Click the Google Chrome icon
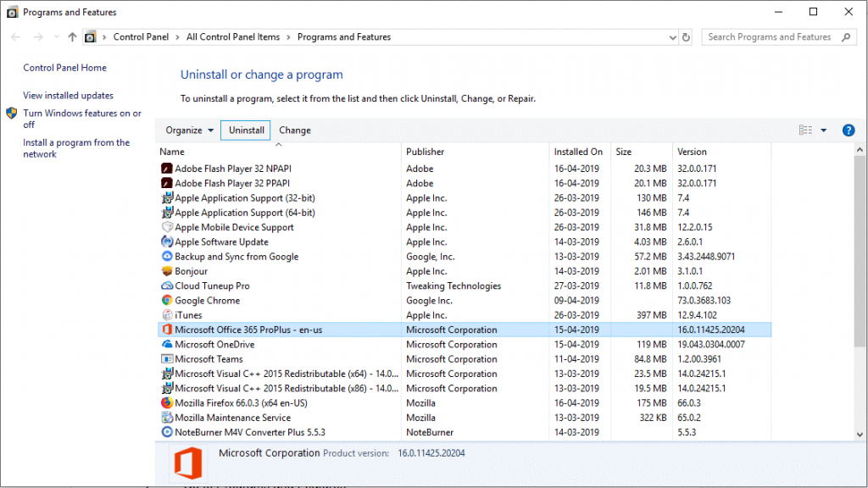The width and height of the screenshot is (868, 488). point(167,301)
